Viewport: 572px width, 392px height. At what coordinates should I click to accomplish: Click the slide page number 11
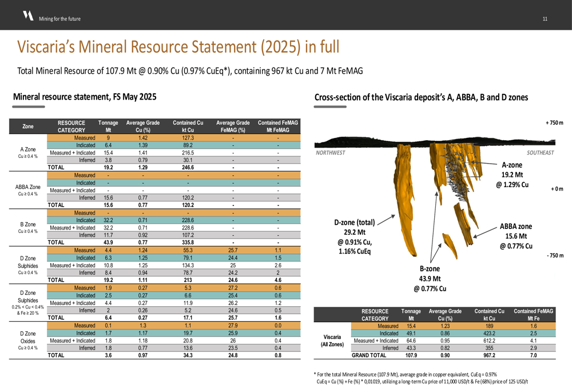[545, 19]
